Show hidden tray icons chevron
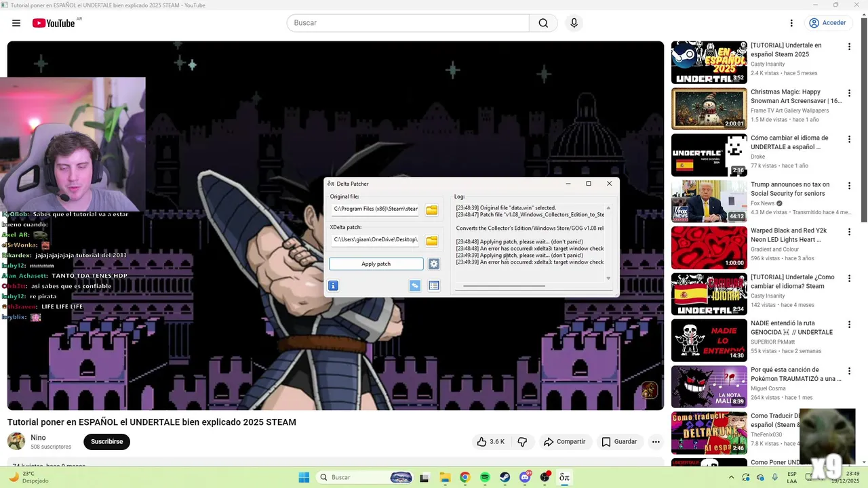The height and width of the screenshot is (488, 868). pyautogui.click(x=731, y=477)
